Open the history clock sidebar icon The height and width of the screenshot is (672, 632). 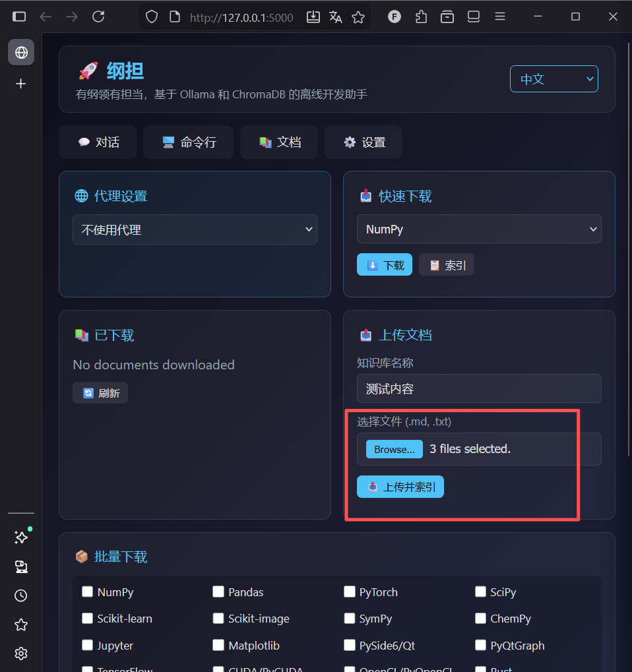click(x=21, y=596)
